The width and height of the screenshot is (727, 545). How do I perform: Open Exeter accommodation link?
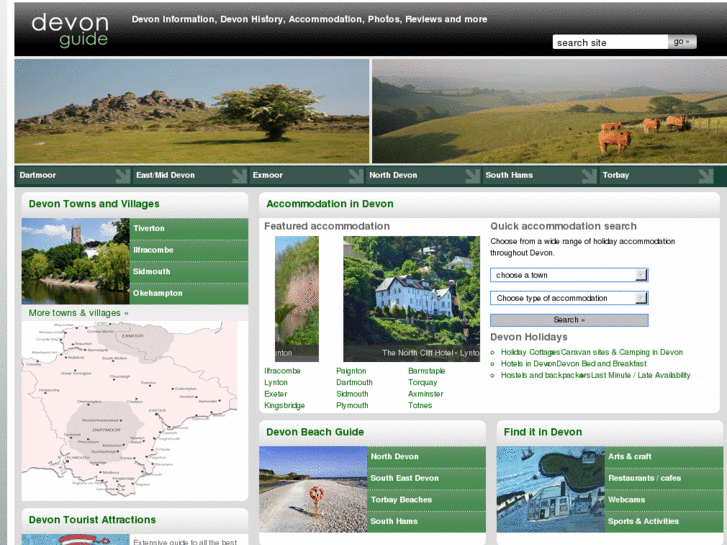(276, 394)
